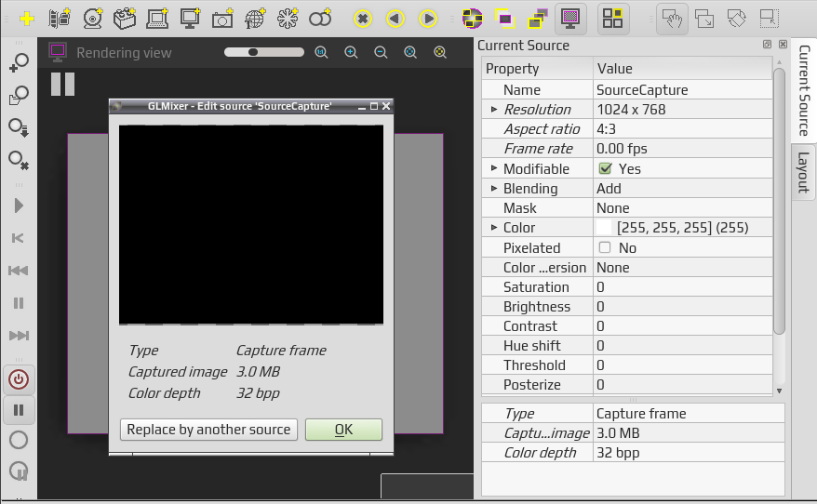
Task: Switch to the layers view icon
Action: click(538, 20)
